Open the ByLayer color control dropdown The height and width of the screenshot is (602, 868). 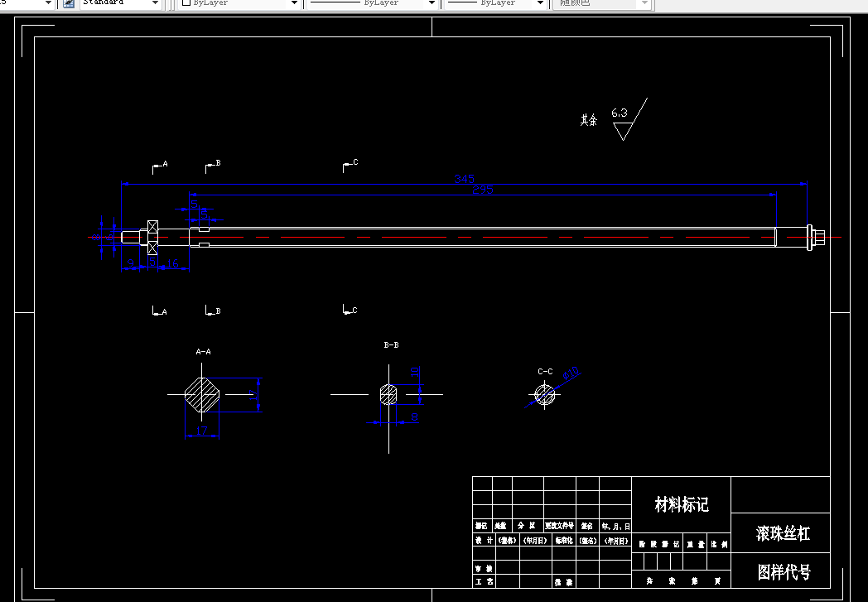295,3
